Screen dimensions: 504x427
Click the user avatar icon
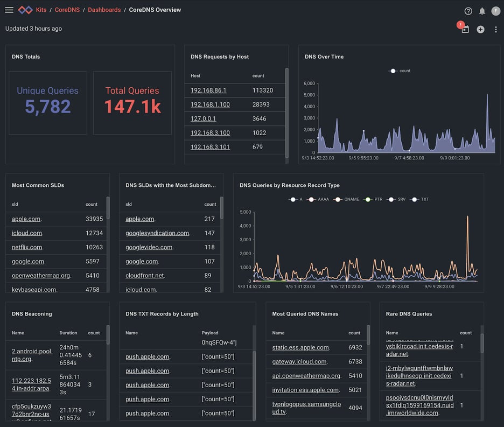point(495,11)
